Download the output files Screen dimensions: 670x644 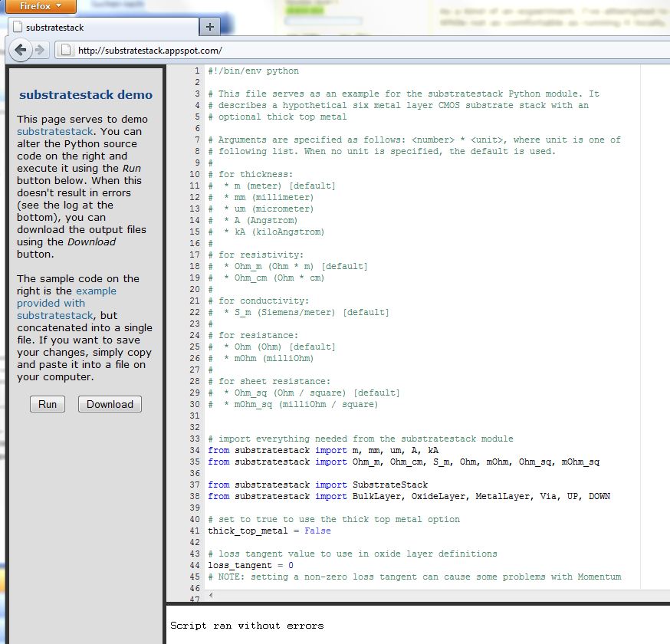110,404
